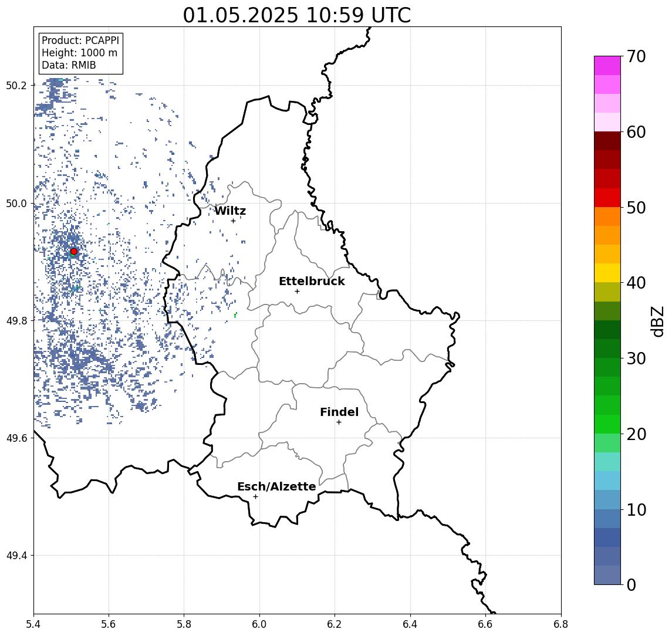The height and width of the screenshot is (636, 672).
Task: Click the longitude axis label 6.0
Action: tap(259, 624)
